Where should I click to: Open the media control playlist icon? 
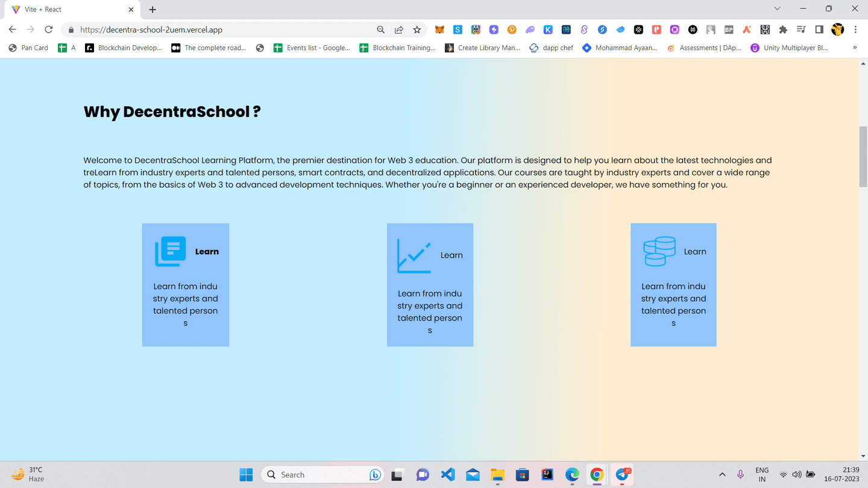pyautogui.click(x=801, y=30)
